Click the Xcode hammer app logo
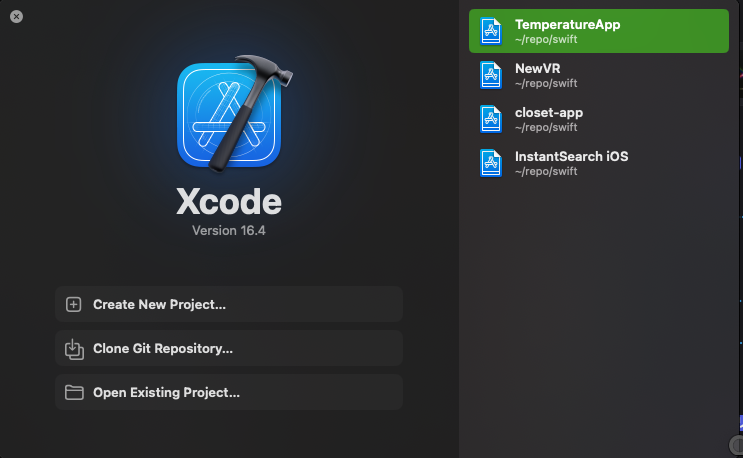 tap(234, 114)
